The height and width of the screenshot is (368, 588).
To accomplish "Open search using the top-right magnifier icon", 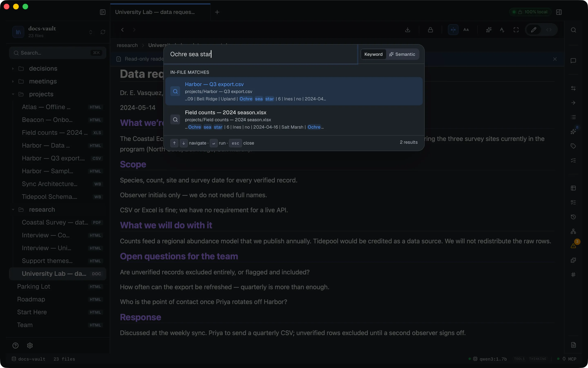I will tap(574, 30).
